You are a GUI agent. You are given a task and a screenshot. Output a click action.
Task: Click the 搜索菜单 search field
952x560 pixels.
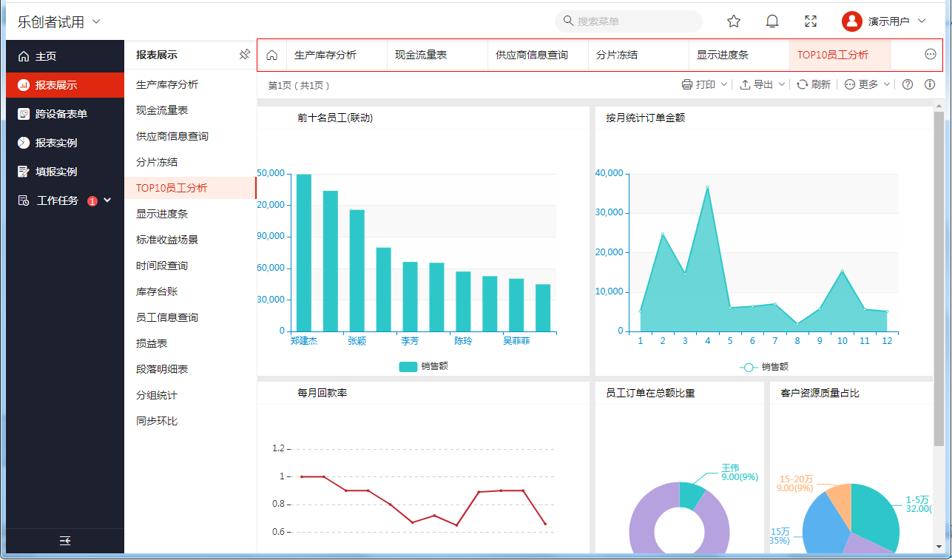629,21
